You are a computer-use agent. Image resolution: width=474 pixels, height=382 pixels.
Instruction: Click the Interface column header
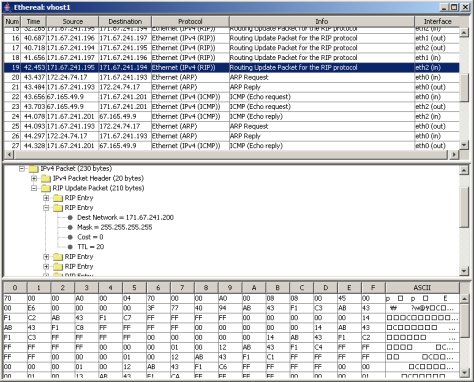(x=437, y=21)
